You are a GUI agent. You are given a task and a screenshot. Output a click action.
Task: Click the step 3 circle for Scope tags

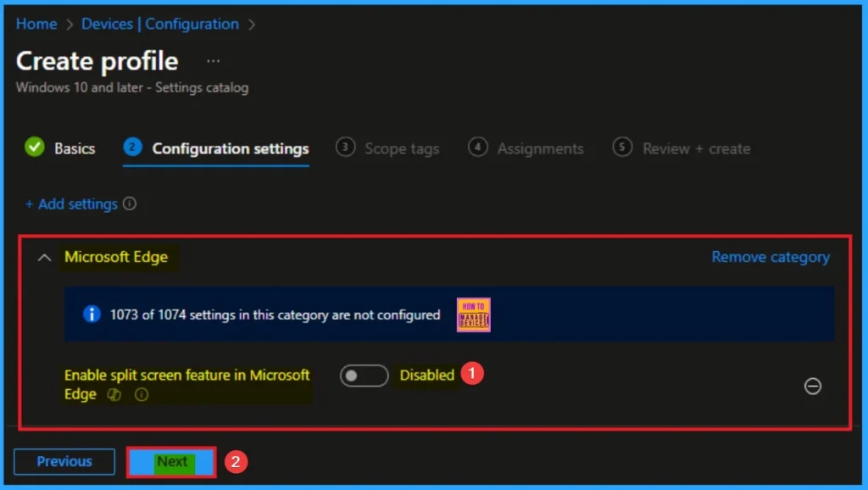click(346, 147)
